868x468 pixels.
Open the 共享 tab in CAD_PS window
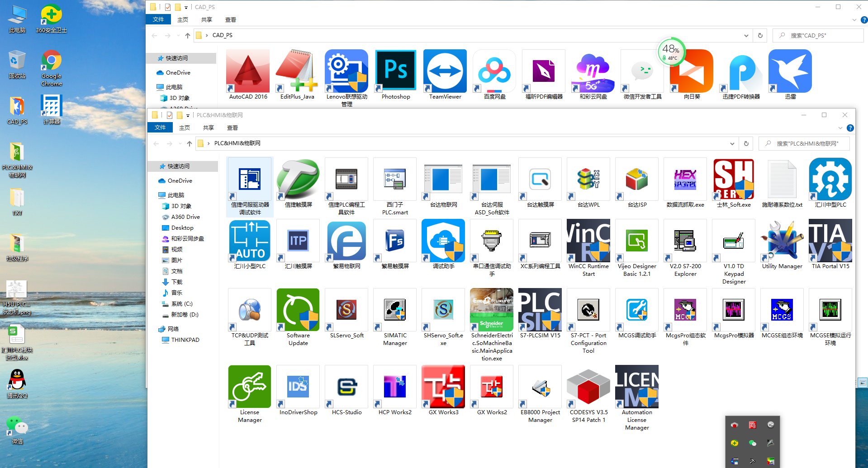pos(207,20)
